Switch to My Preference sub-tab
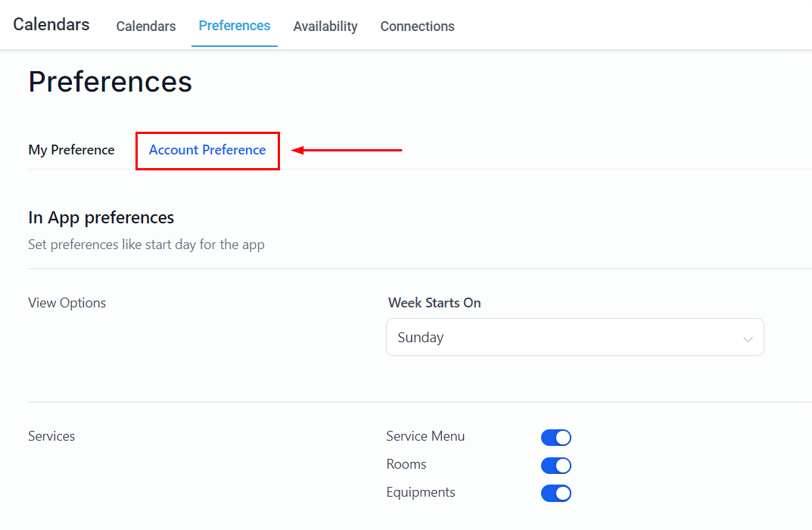The height and width of the screenshot is (530, 812). pos(71,150)
